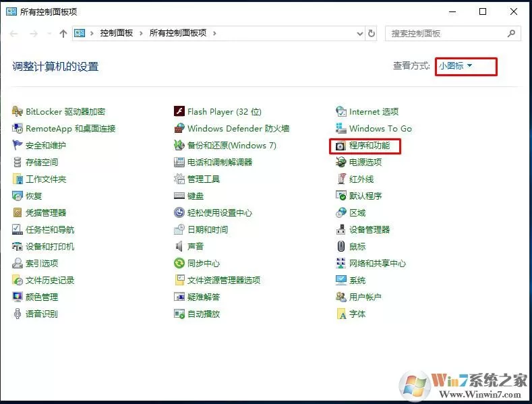Viewport: 532px width, 404px height.
Task: Click the 电话和调制解调器 icon
Action: [x=179, y=163]
